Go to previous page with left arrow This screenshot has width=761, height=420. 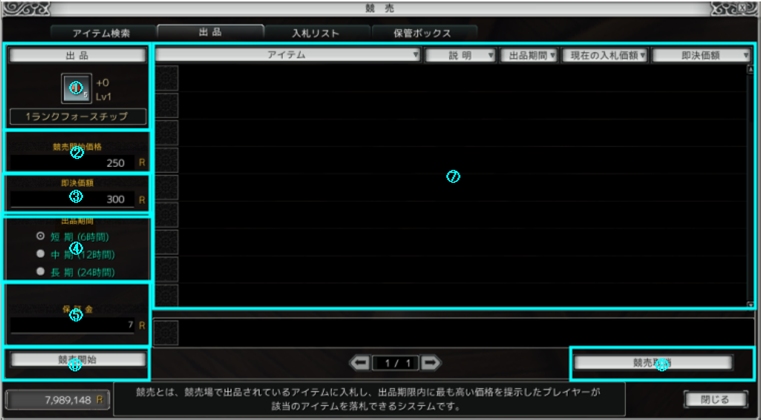coord(360,363)
